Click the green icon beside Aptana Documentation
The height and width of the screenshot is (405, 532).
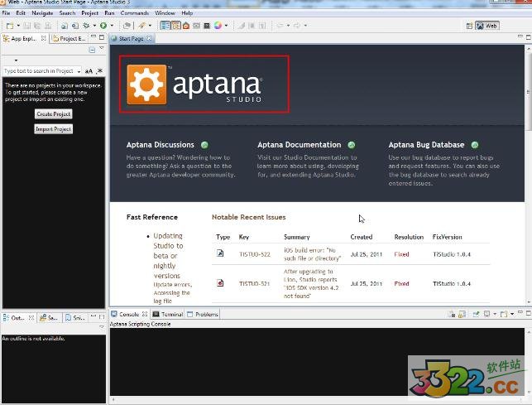(x=351, y=145)
